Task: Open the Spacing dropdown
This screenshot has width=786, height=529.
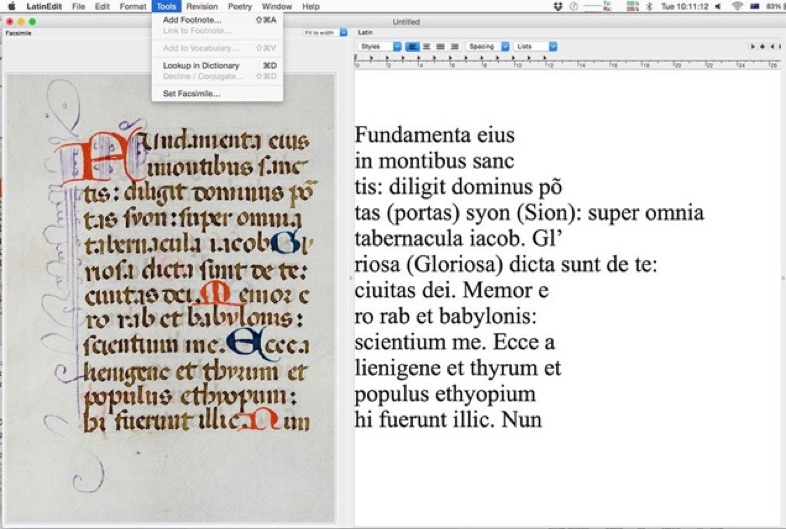Action: (x=487, y=47)
